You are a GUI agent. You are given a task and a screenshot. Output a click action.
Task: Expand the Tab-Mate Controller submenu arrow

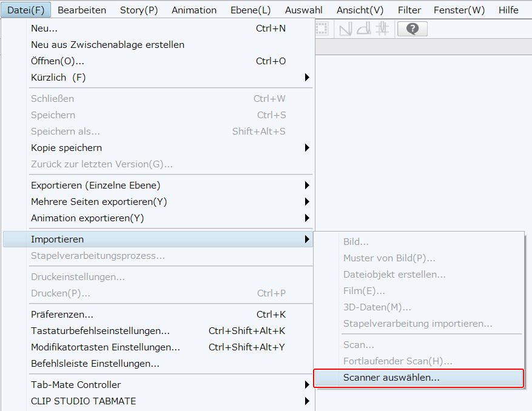coord(307,384)
